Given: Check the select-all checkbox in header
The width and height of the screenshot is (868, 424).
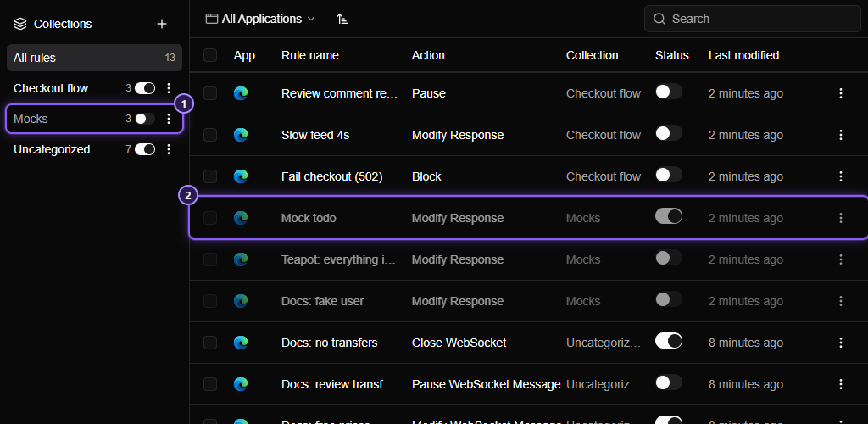Looking at the screenshot, I should tap(210, 55).
